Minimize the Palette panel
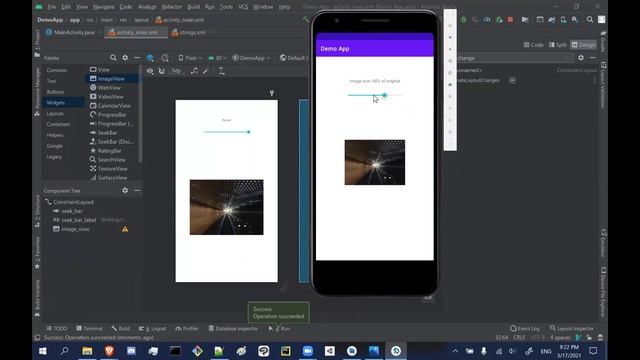Image resolution: width=640 pixels, height=360 pixels. pyautogui.click(x=137, y=58)
